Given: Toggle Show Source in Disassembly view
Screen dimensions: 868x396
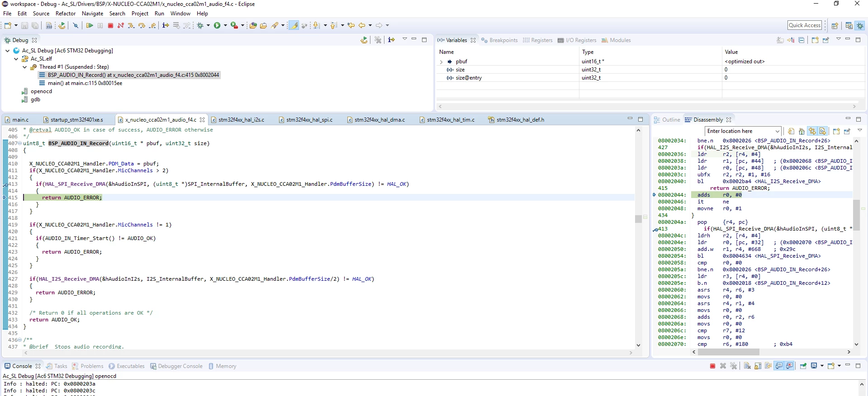Looking at the screenshot, I should coord(823,131).
